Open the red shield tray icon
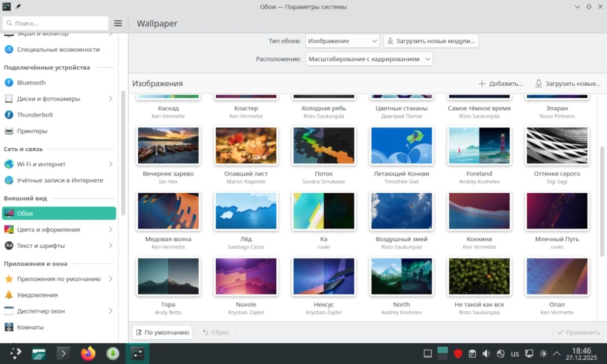Image resolution: width=607 pixels, height=364 pixels. [458, 353]
